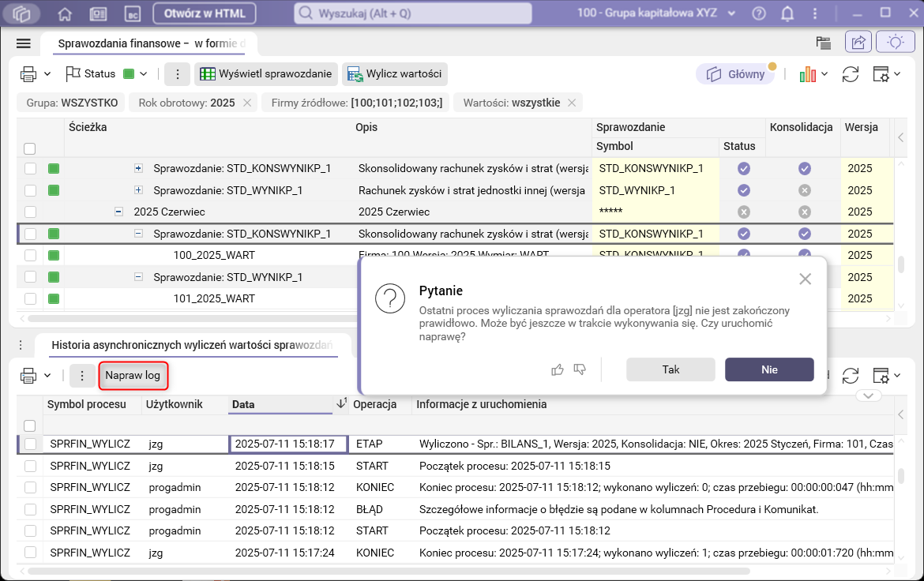Click the green Status indicator square
The width and height of the screenshot is (924, 581).
tap(129, 73)
